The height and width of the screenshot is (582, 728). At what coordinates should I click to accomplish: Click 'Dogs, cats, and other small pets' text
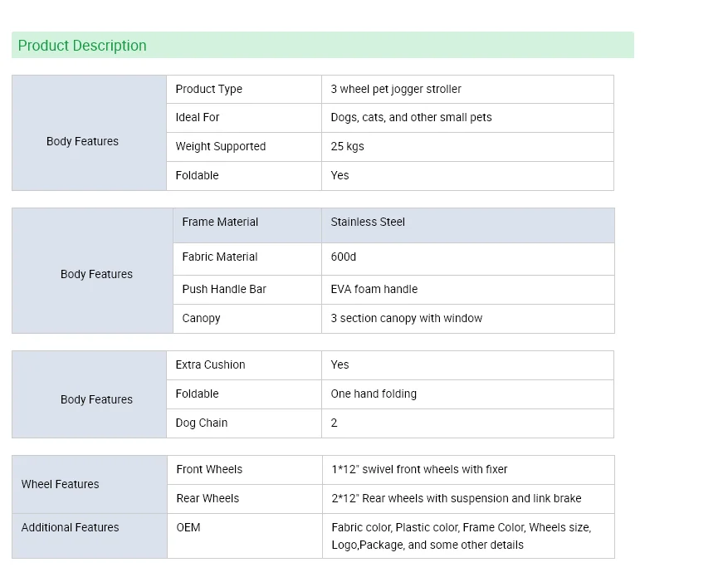(x=411, y=117)
